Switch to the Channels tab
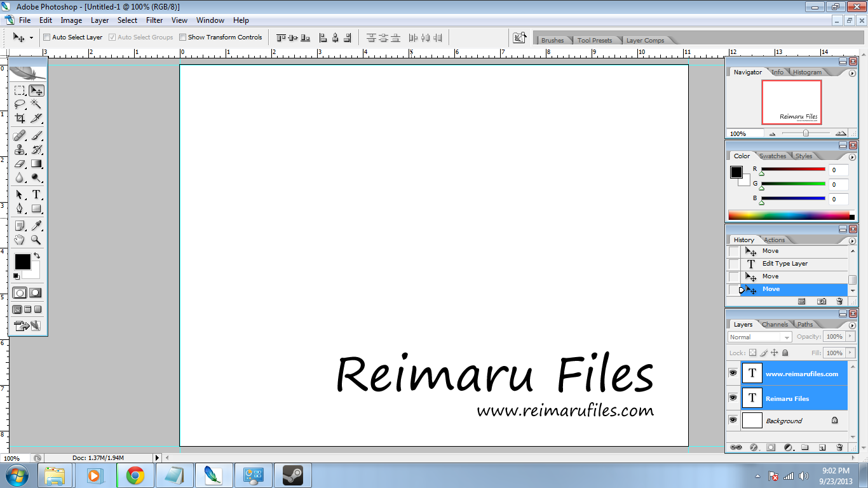 [x=775, y=324]
